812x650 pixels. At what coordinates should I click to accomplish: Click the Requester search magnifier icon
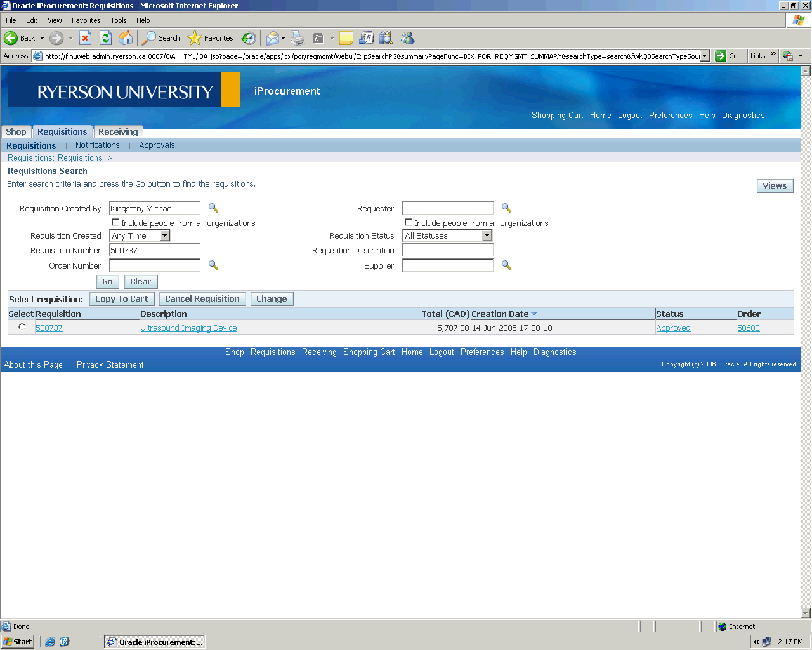(x=506, y=208)
